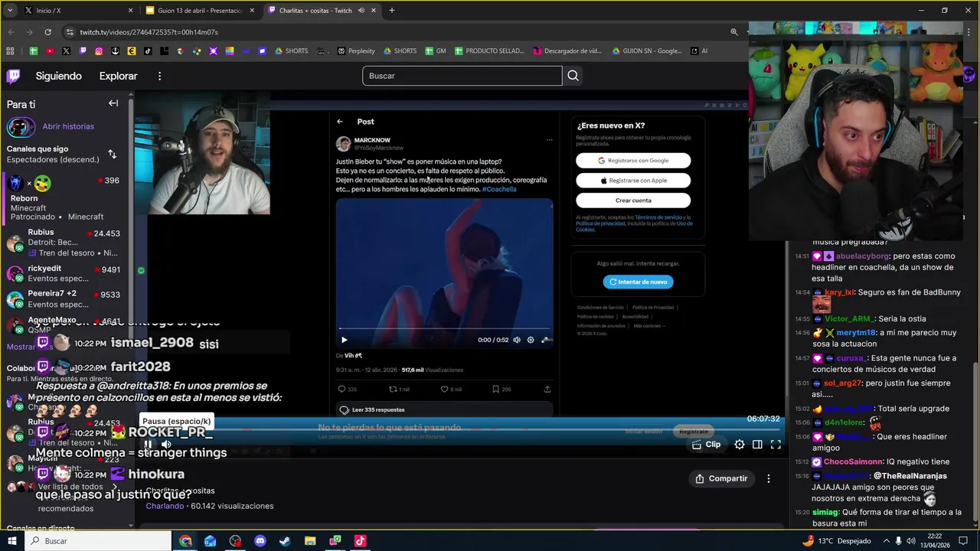The height and width of the screenshot is (551, 980).
Task: Toggle theatre mode
Action: tap(757, 444)
